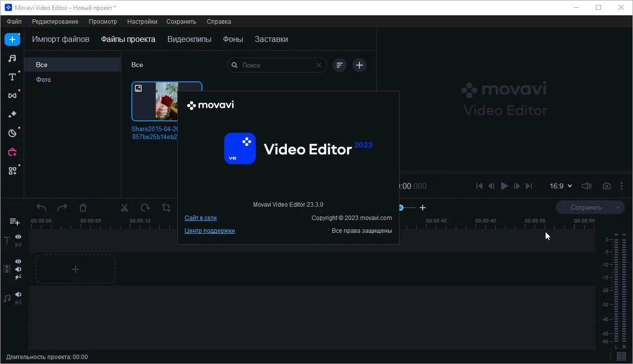Click the 00:00:50 mark on timeline ruler
633x364 pixels.
pyautogui.click(x=535, y=221)
